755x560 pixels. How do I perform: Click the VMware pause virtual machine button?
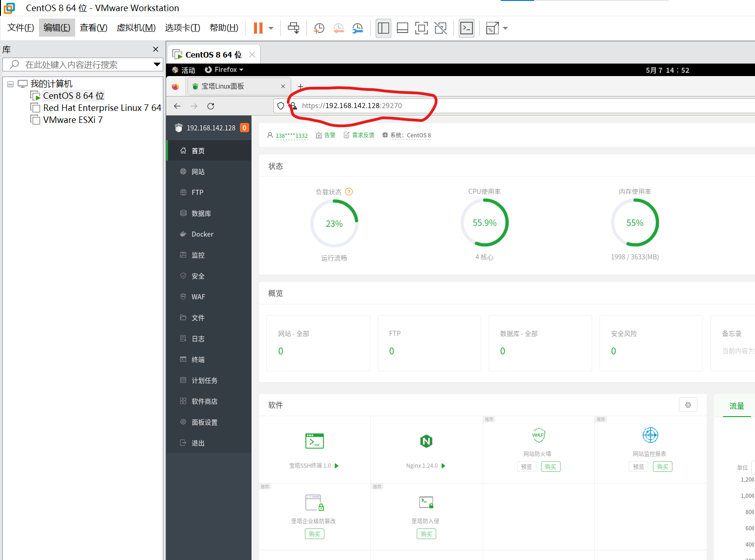258,28
